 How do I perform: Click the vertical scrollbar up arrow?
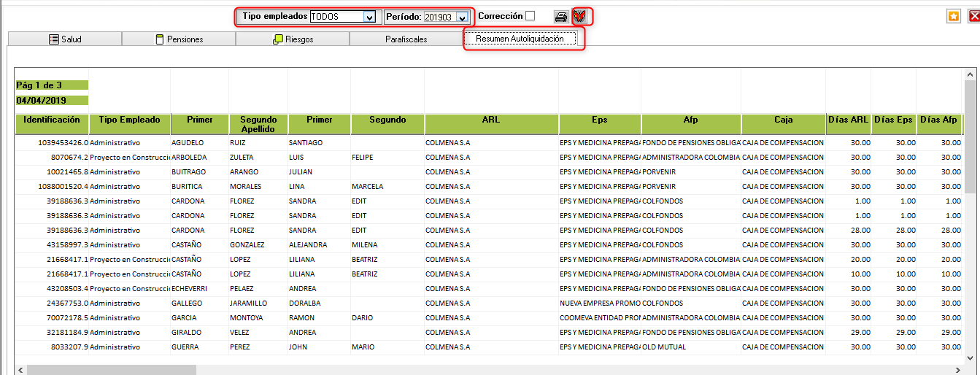[970, 75]
